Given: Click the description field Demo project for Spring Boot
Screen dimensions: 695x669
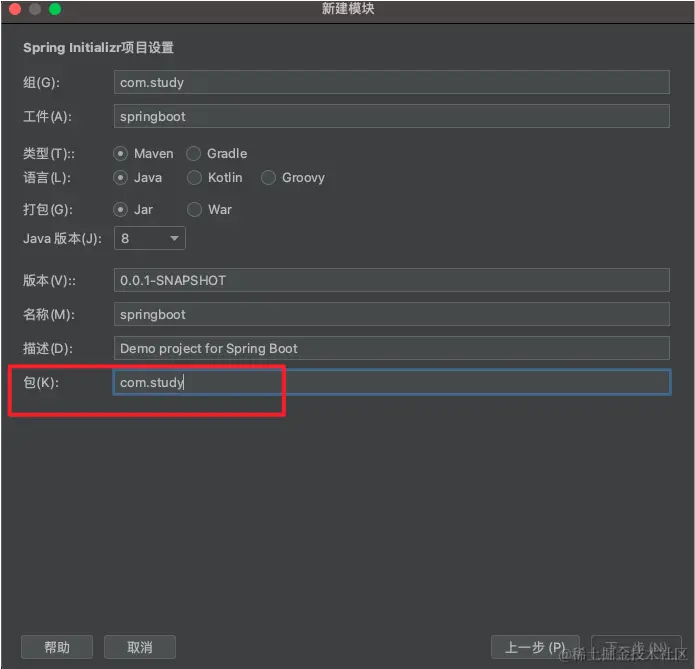Looking at the screenshot, I should [x=392, y=348].
